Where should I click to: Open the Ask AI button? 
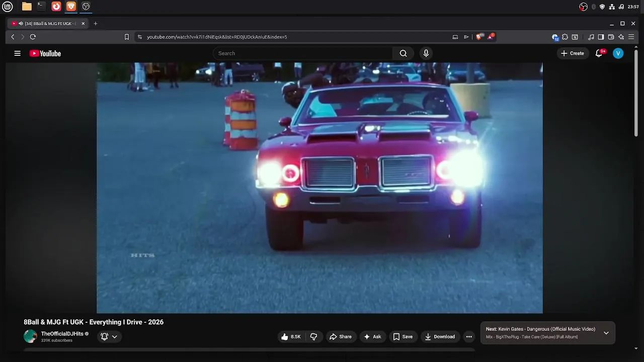[x=372, y=337]
